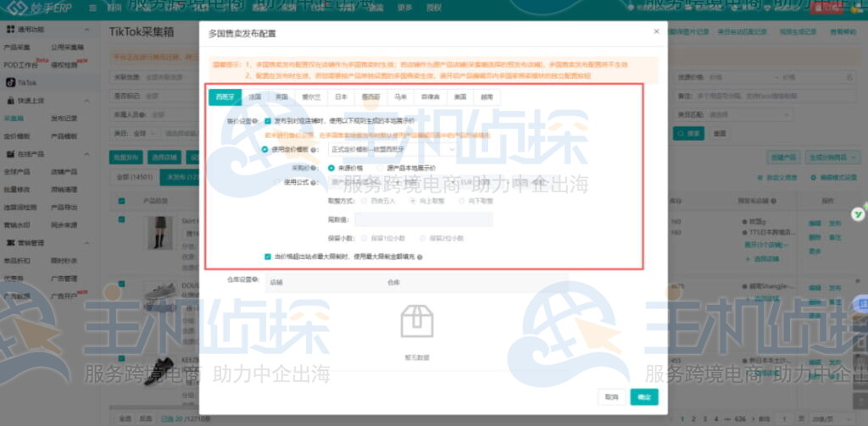Switch to the 英国 tab
The image size is (868, 426).
click(x=281, y=97)
